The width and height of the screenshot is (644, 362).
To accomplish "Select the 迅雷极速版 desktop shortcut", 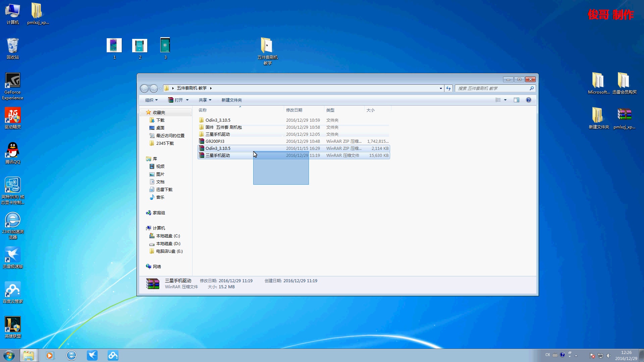I will pyautogui.click(x=13, y=257).
